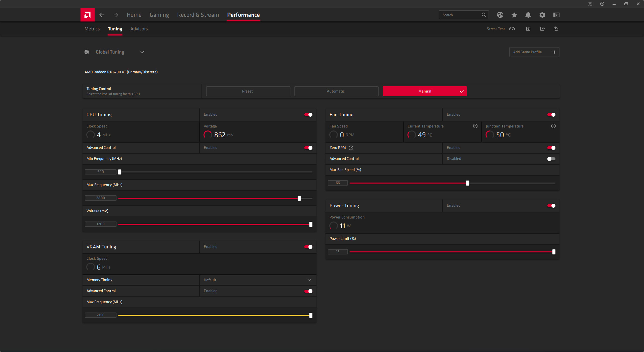Screen dimensions: 644x352
Task: Open the web browser globe icon
Action: [500, 15]
